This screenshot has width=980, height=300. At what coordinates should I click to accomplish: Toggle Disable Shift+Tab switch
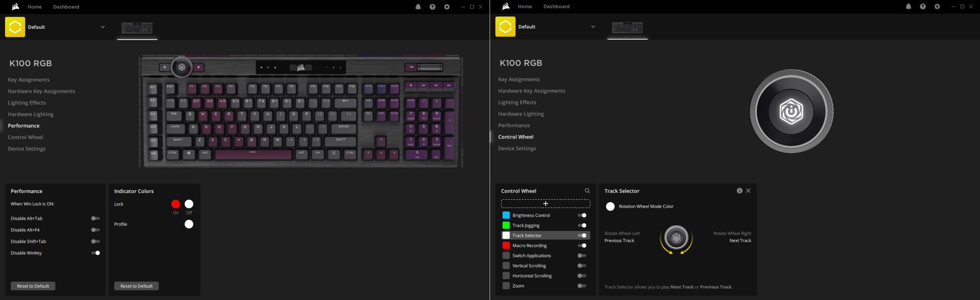click(95, 241)
